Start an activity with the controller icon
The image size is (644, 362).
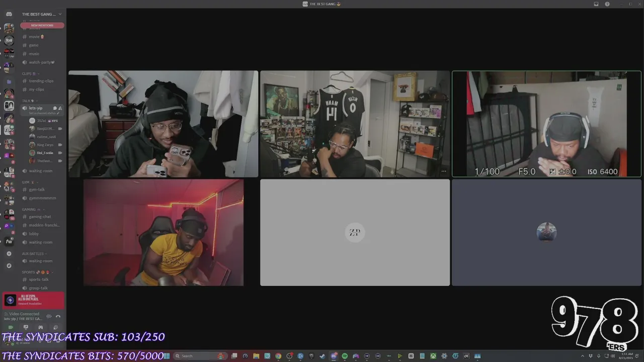[x=40, y=327]
